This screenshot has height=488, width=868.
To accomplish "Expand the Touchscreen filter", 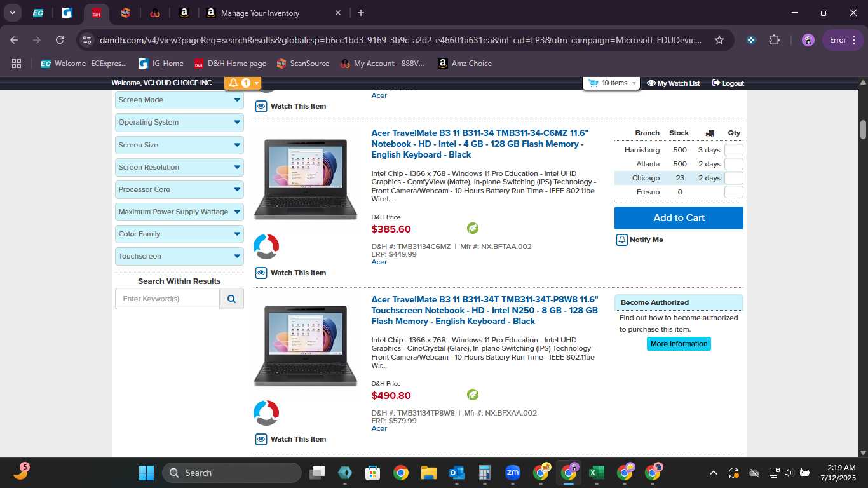I will click(179, 256).
